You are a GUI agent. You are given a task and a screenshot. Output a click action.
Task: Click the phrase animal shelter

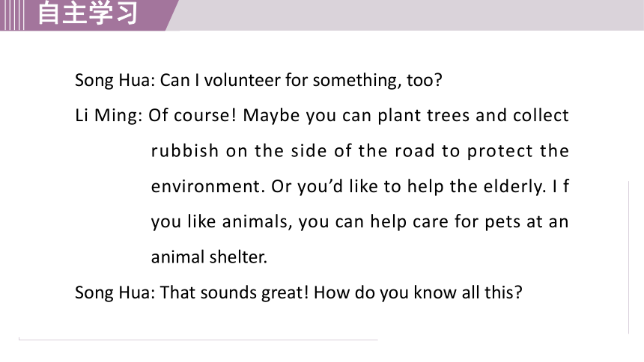pyautogui.click(x=209, y=257)
